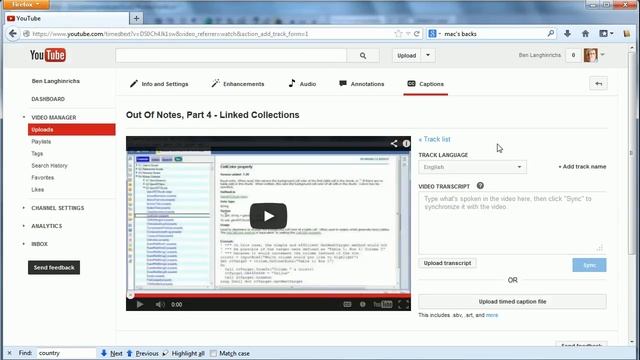The width and height of the screenshot is (640, 360).
Task: Open the Firefox downloads arrow
Action: point(567,34)
